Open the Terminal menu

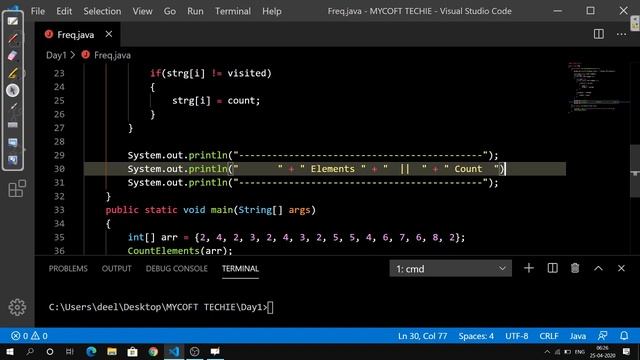coord(233,11)
